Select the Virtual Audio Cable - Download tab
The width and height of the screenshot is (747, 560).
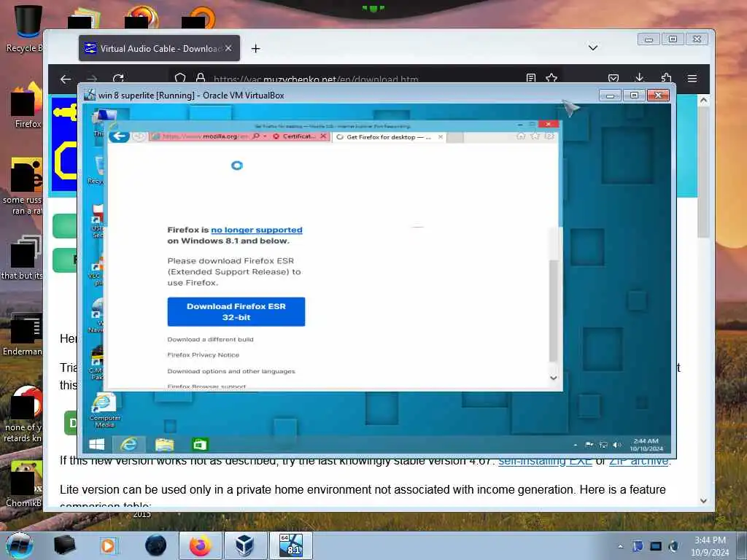[159, 48]
